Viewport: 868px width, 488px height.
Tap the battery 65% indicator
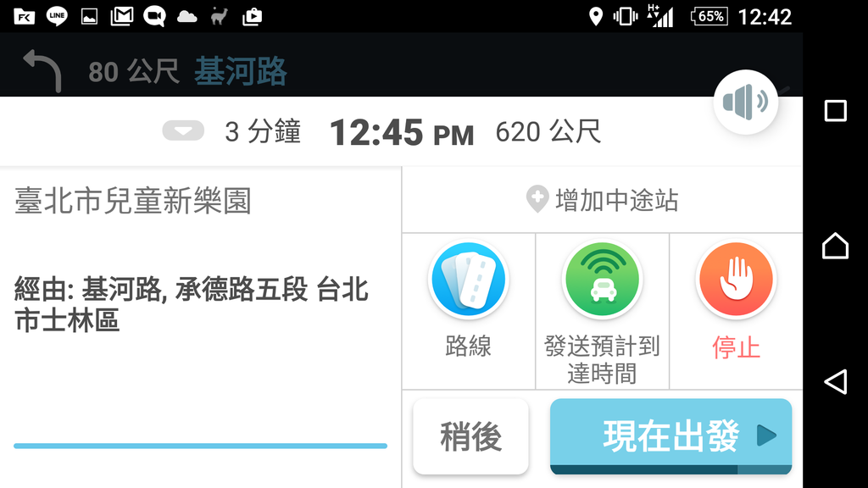[x=709, y=16]
